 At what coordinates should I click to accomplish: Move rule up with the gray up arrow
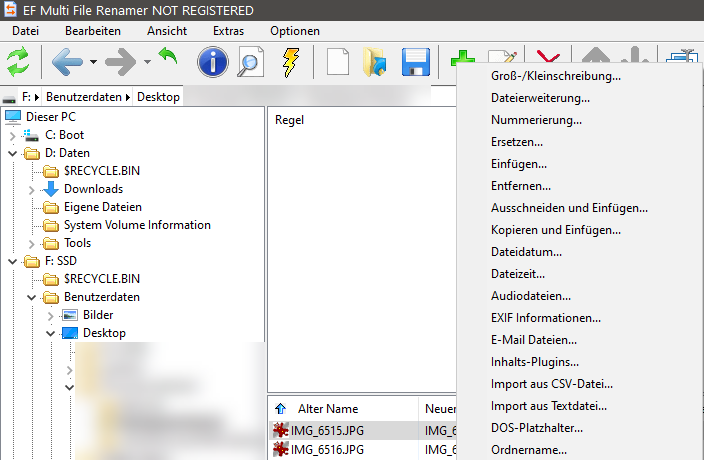pyautogui.click(x=596, y=56)
